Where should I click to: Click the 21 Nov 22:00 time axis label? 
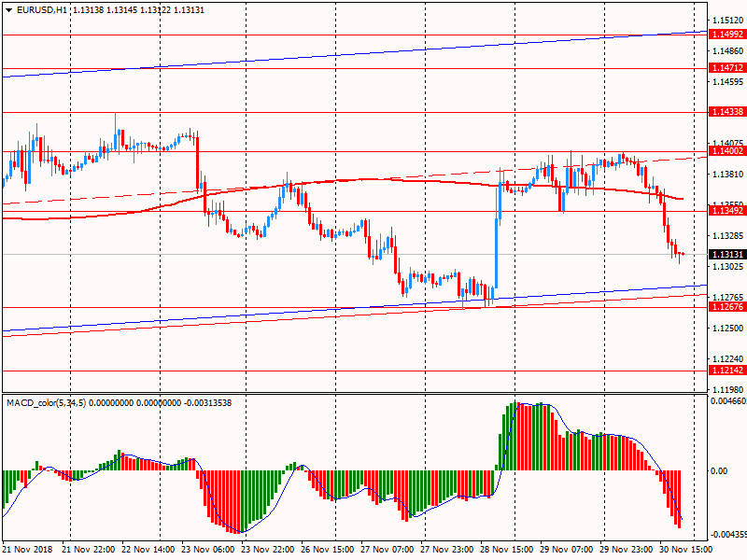pos(89,549)
